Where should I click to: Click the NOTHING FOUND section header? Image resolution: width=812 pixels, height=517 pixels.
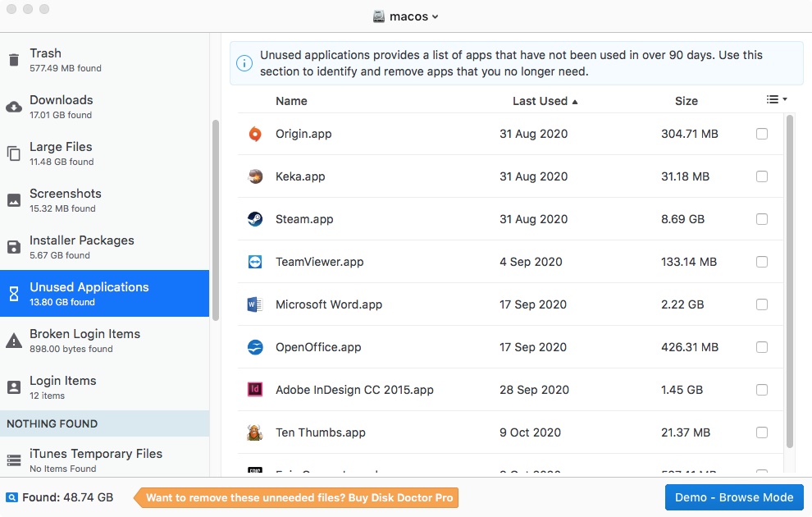point(105,423)
